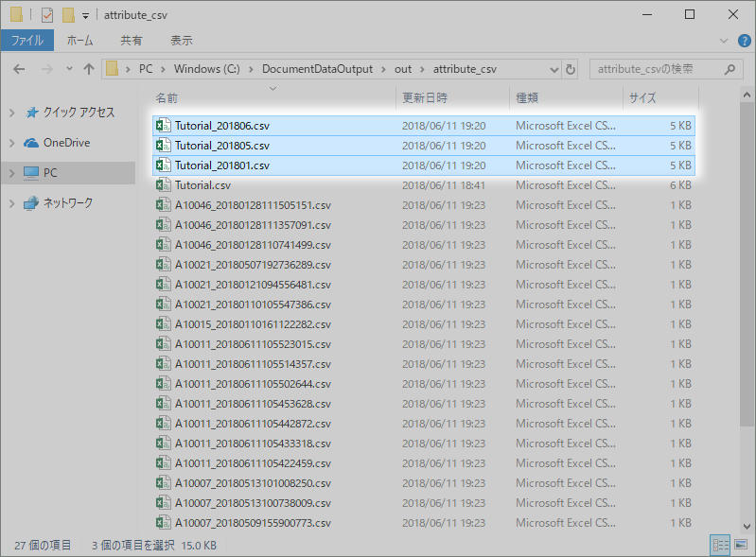
Task: Select the Tutorial_201806.csv file
Action: pyautogui.click(x=424, y=126)
